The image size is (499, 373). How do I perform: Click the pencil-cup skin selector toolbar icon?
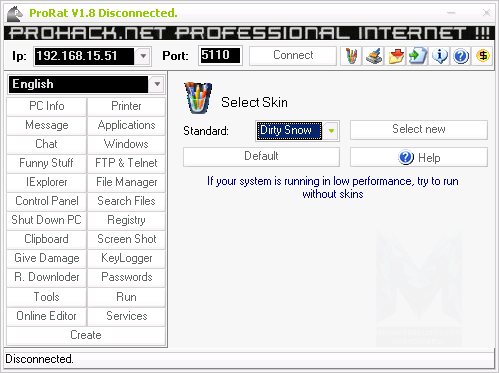coord(351,56)
